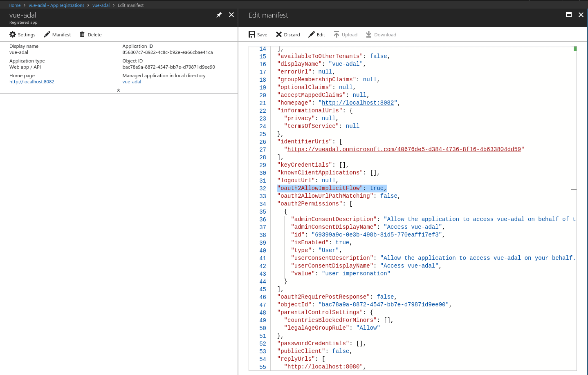Screen dimensions: 588x375
Task: Maximize the Edit manifest blade
Action: click(569, 15)
